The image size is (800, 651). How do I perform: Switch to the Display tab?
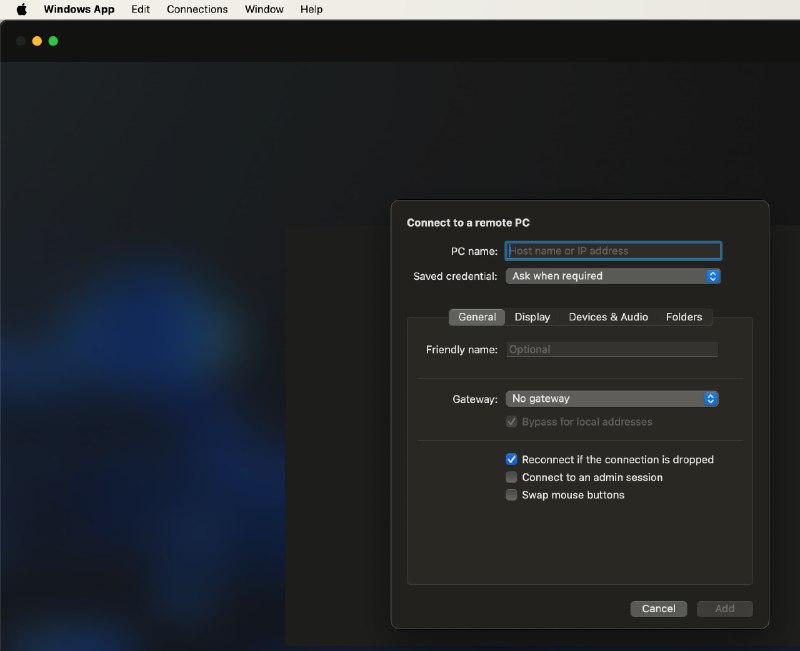point(531,316)
